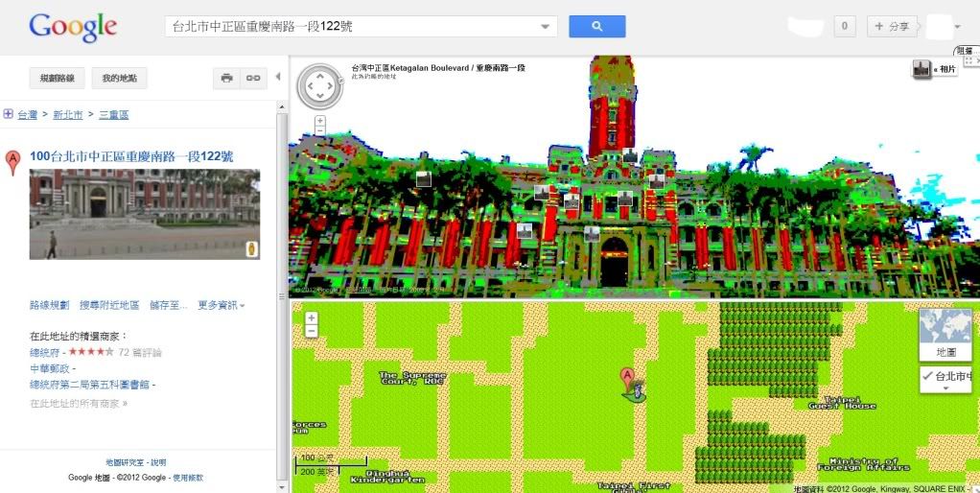Zoom out the street view
Image resolution: width=980 pixels, height=493 pixels.
click(x=320, y=130)
